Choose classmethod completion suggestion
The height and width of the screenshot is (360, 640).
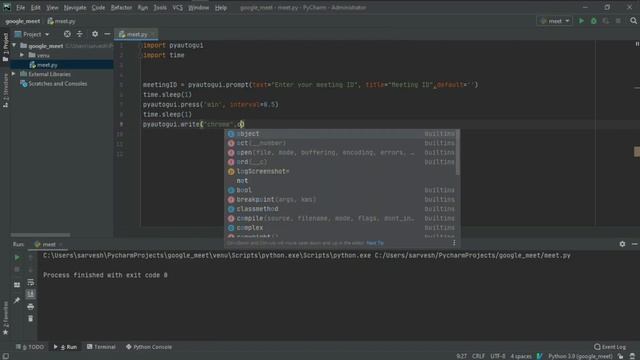340,209
